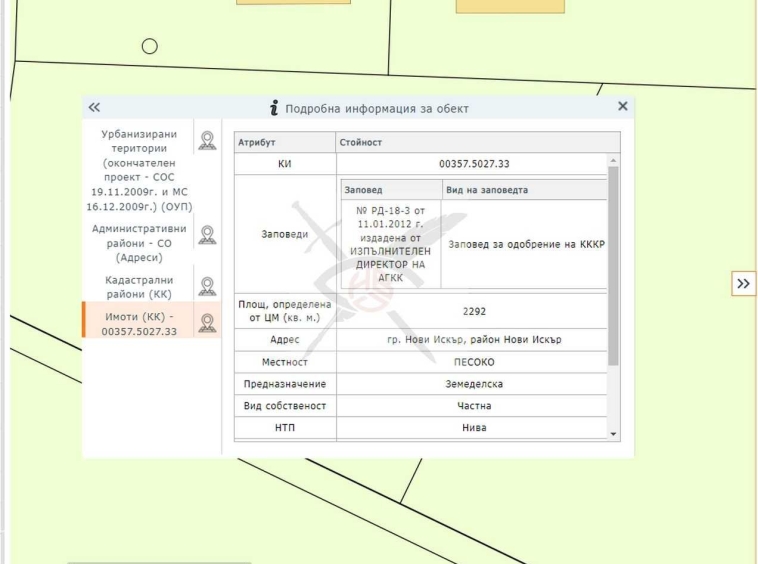Select the Имоти (КК) - 00357.5027.33 tab

(139, 323)
